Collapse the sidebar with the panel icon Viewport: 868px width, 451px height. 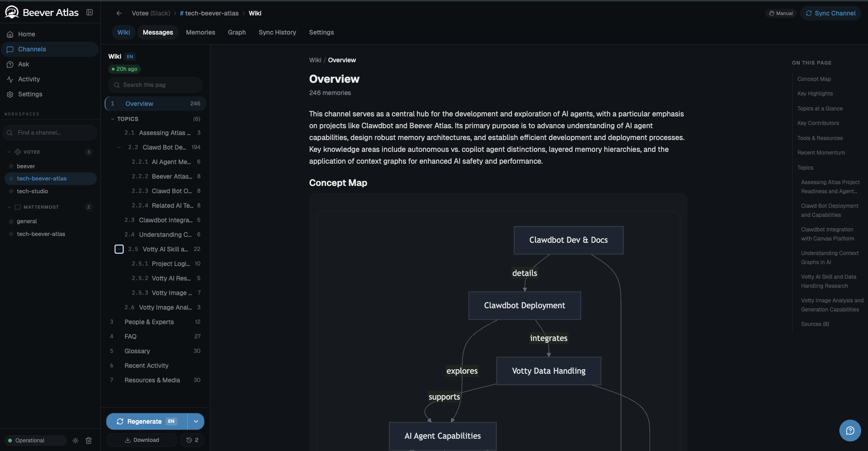click(x=90, y=12)
